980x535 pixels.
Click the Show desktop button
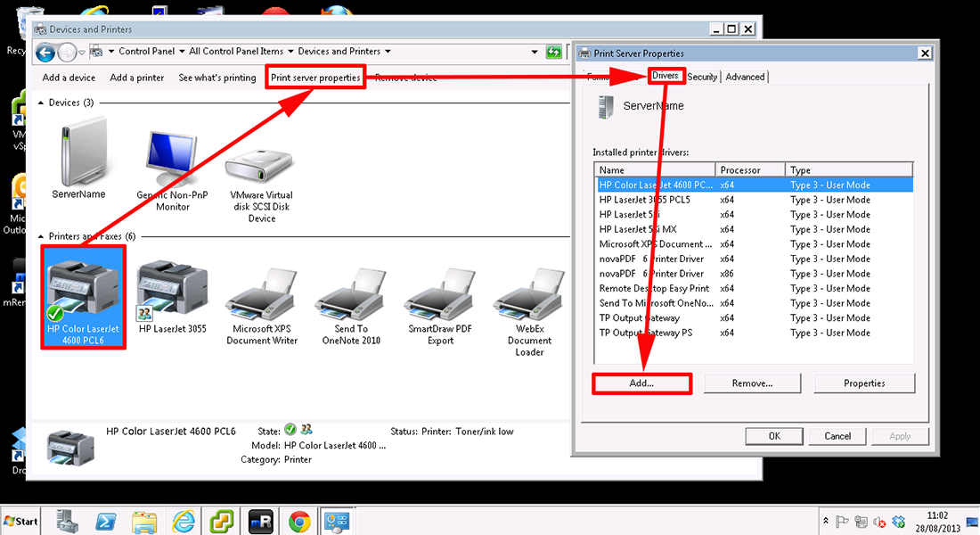click(973, 522)
